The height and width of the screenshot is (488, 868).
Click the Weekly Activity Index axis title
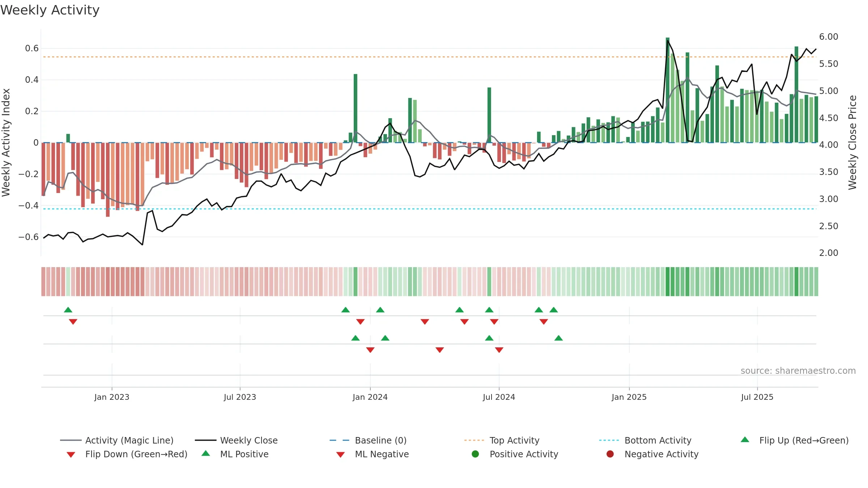(x=6, y=142)
